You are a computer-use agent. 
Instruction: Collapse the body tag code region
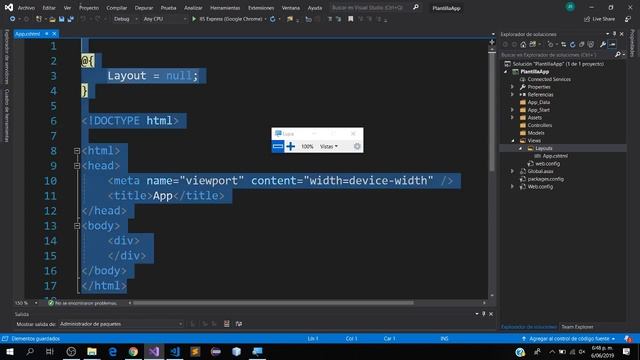(77, 226)
